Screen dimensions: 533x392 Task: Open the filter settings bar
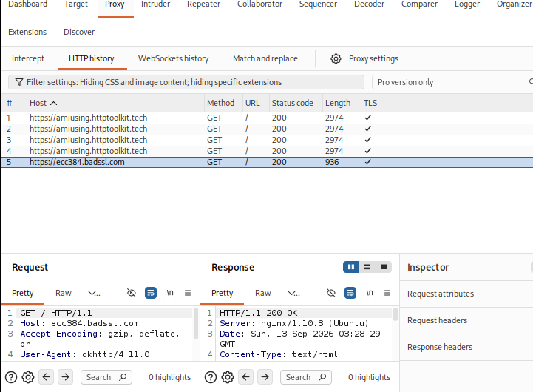[186, 82]
